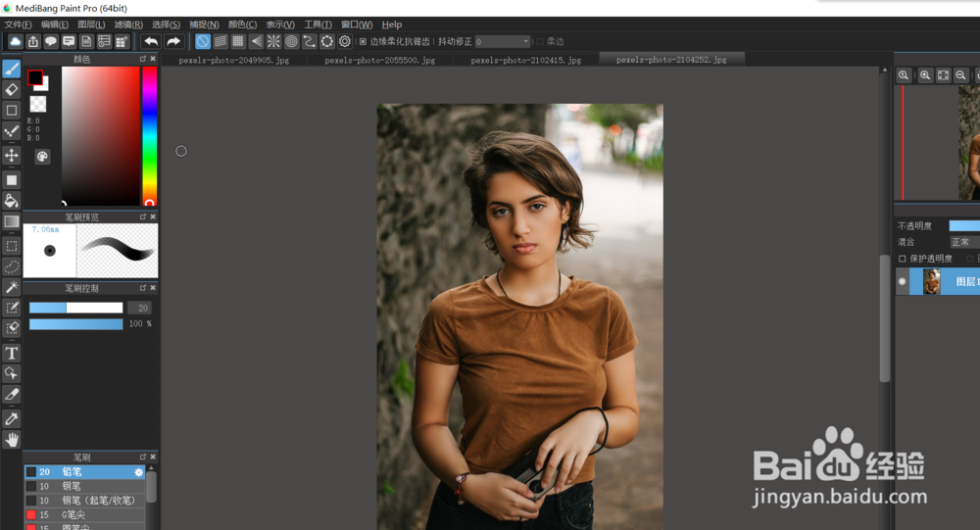
Task: Click the export/share toolbar icon
Action: (x=33, y=41)
